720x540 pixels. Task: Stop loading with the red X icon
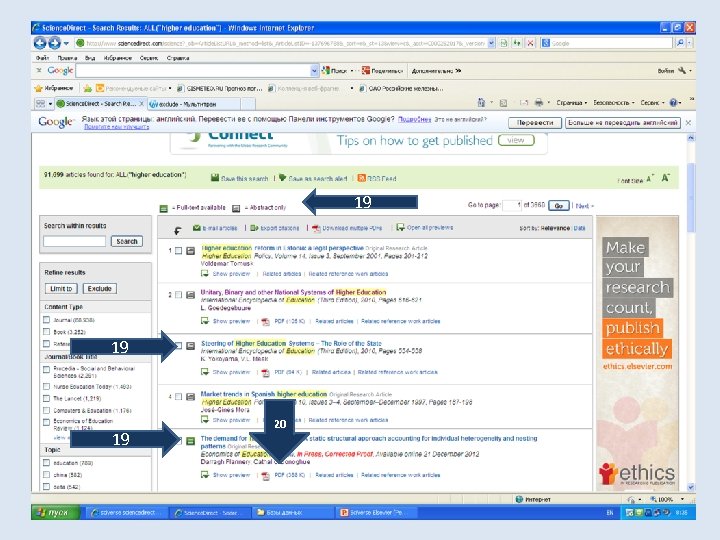coord(530,43)
